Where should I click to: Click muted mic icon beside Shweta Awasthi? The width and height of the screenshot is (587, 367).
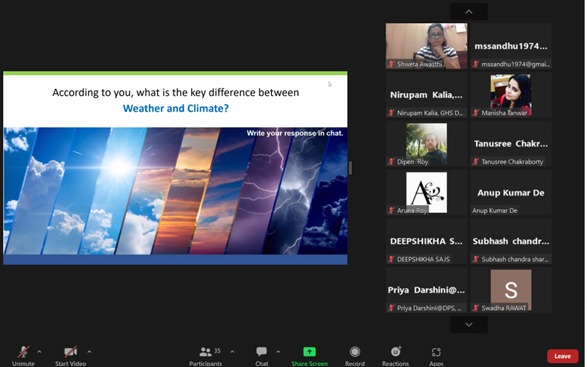pyautogui.click(x=391, y=64)
